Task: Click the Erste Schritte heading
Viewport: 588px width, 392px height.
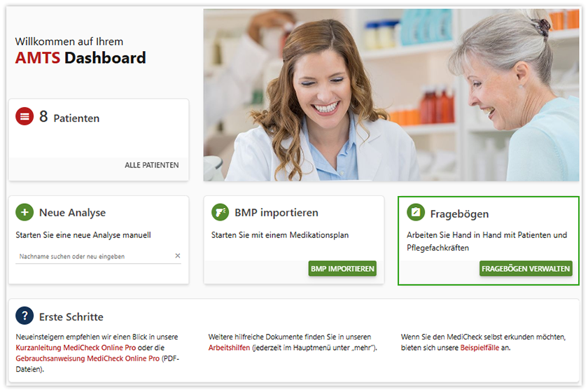Action: (x=71, y=317)
